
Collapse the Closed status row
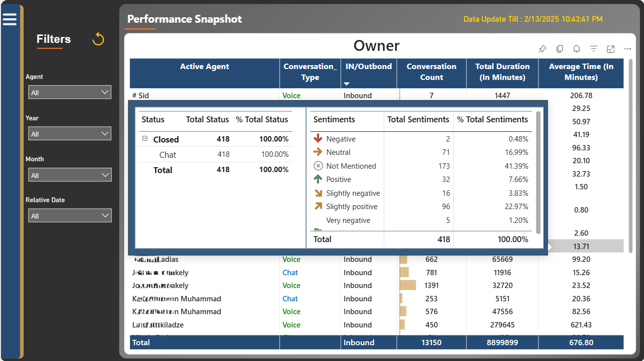(145, 139)
